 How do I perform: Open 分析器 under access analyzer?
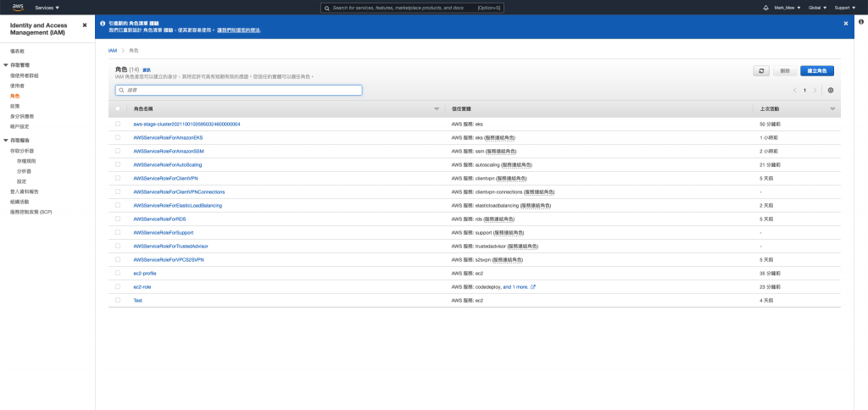24,171
